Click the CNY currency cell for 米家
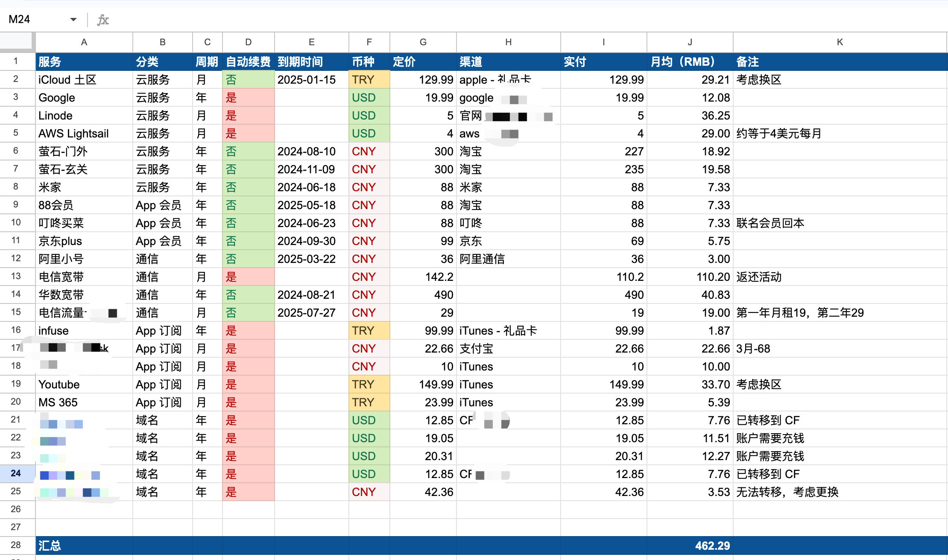The height and width of the screenshot is (560, 948). click(x=369, y=187)
